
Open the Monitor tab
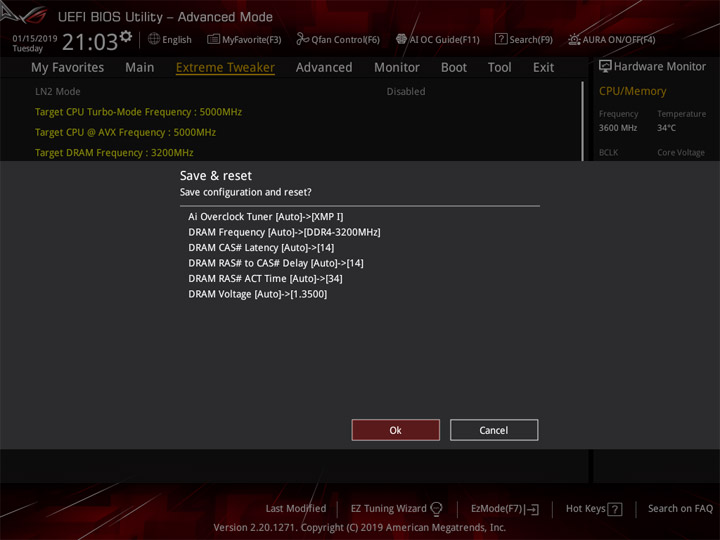coord(397,68)
